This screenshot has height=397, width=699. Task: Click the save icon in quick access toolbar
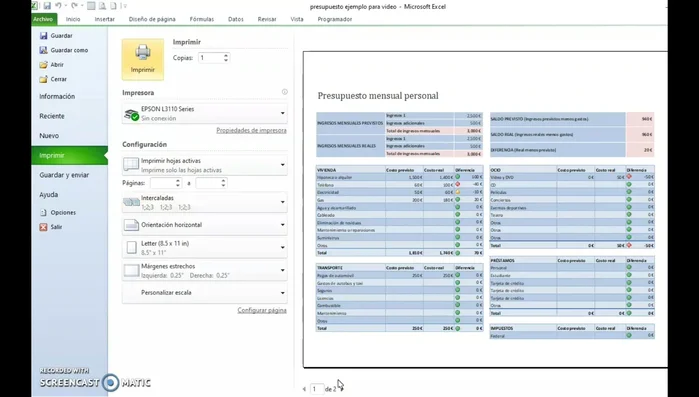[47, 6]
